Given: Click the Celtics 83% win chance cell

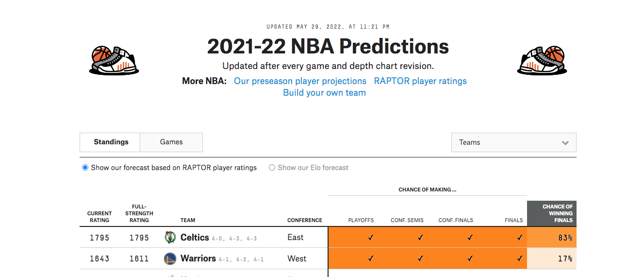Looking at the screenshot, I should 552,238.
